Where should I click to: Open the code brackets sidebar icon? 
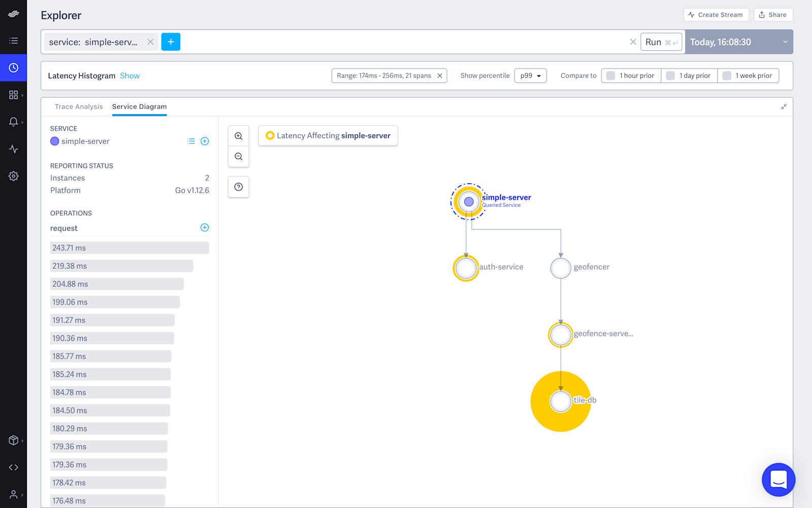click(14, 467)
